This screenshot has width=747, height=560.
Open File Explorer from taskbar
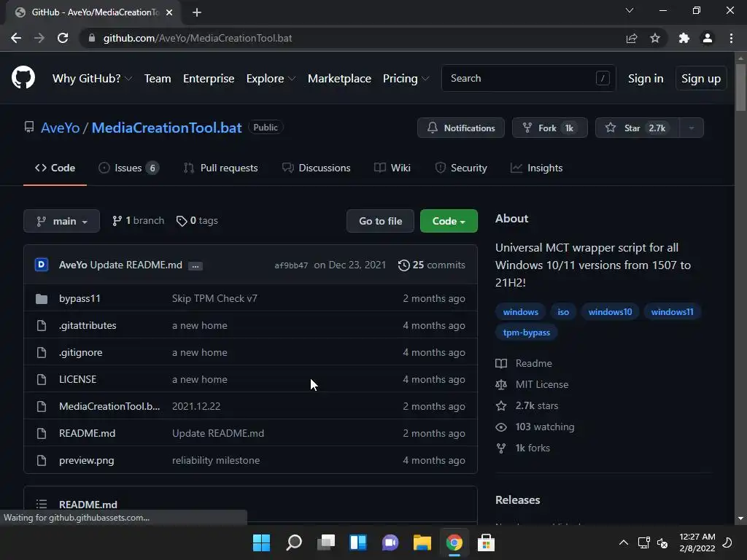point(422,542)
